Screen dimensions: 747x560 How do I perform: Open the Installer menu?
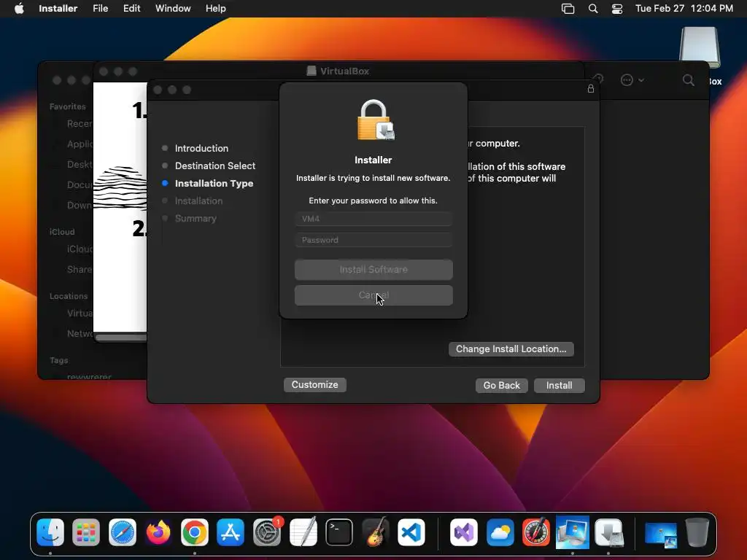coord(58,9)
